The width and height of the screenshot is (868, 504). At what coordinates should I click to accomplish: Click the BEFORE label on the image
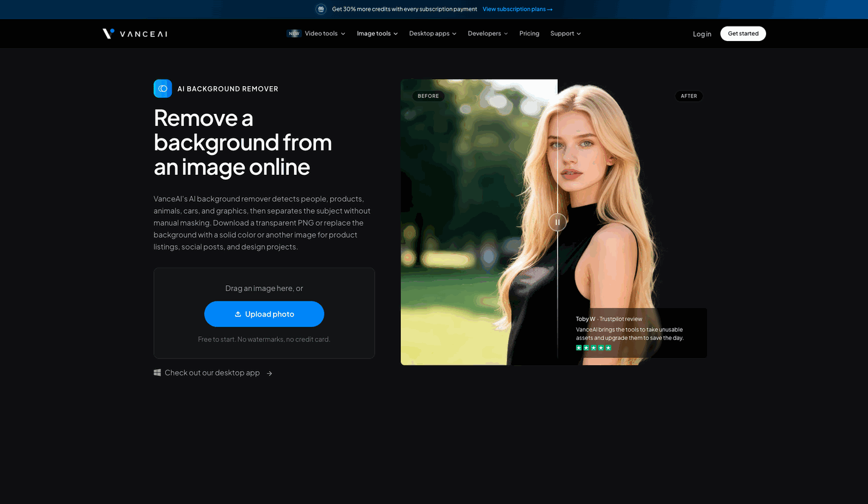pyautogui.click(x=429, y=96)
